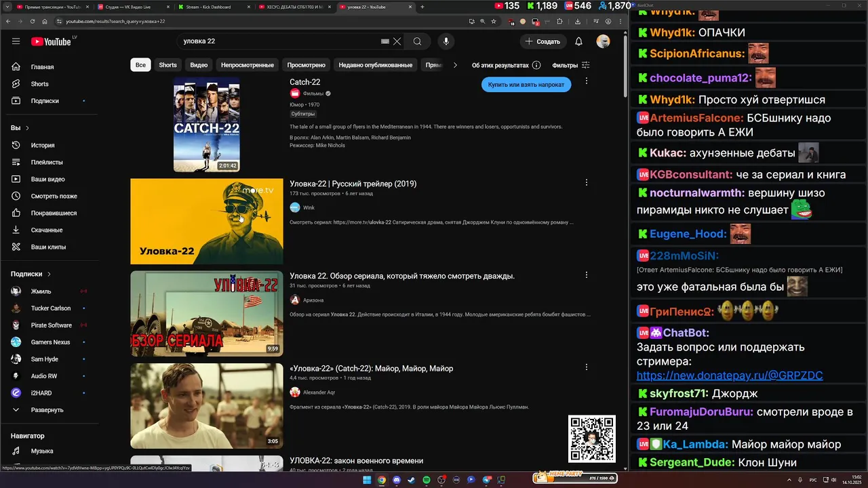Select the Просмотрено filter chip

(x=306, y=65)
